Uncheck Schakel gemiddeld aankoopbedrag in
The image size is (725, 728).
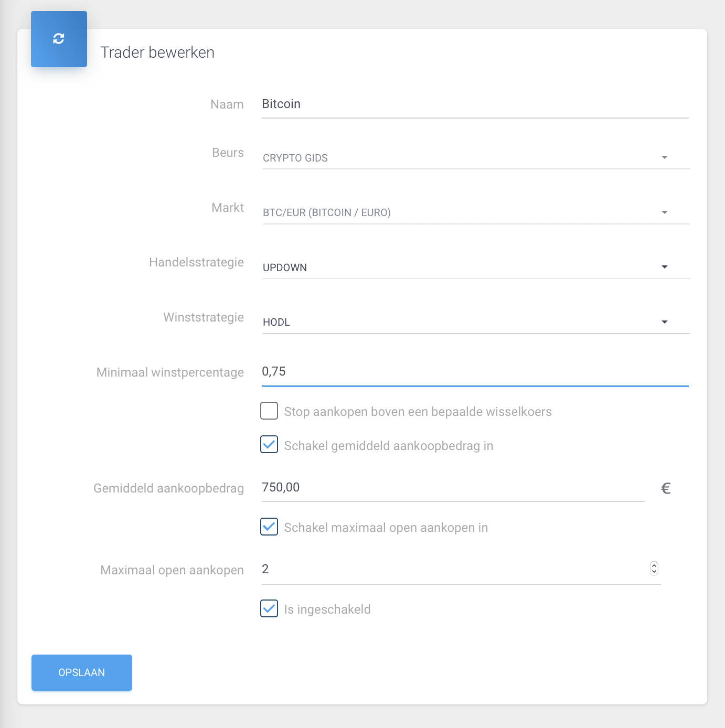coord(269,445)
